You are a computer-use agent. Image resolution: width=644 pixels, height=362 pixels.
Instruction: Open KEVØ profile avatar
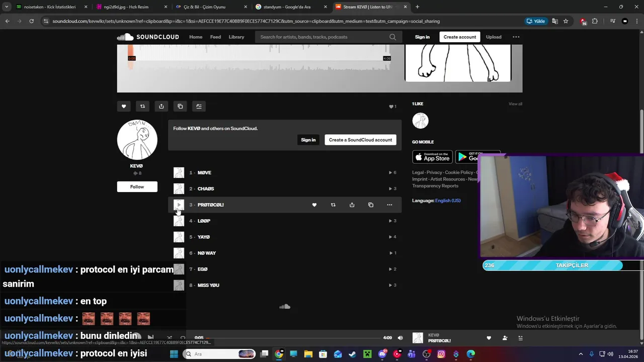(x=137, y=140)
